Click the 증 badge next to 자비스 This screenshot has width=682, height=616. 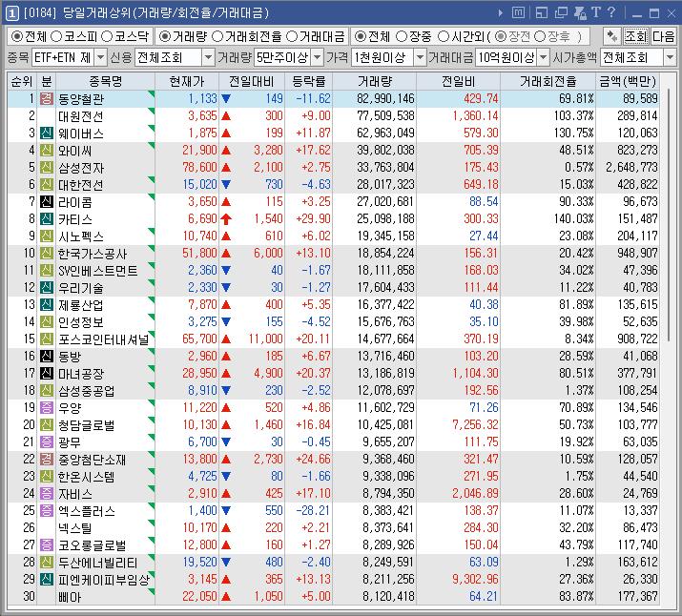[47, 493]
